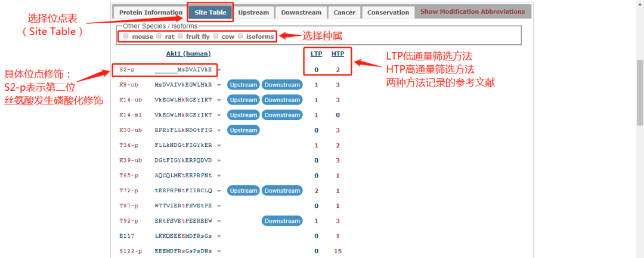This screenshot has height=258, width=644.
Task: Tick the mouse species checkbox
Action: click(126, 36)
